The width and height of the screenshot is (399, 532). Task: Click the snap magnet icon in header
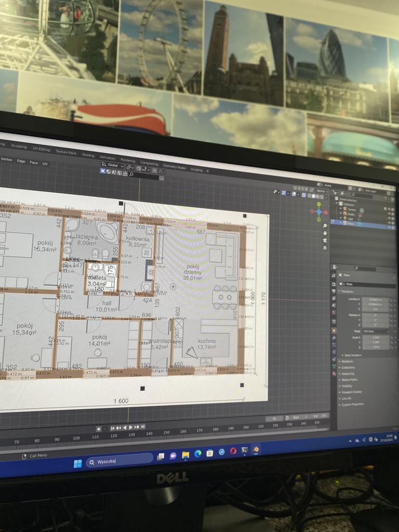(x=139, y=169)
